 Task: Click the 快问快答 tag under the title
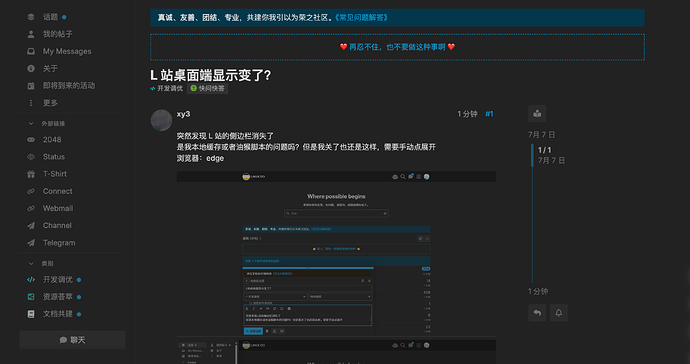208,88
